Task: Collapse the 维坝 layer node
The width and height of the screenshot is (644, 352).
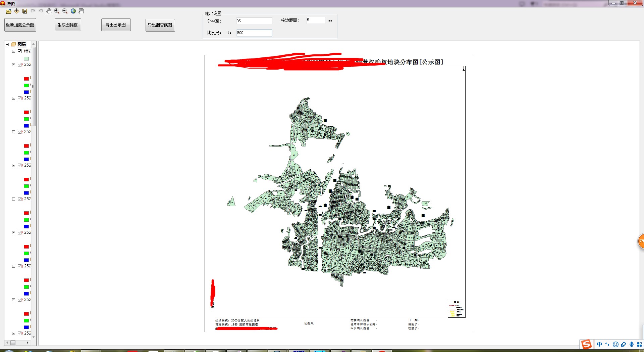Action: click(x=13, y=51)
